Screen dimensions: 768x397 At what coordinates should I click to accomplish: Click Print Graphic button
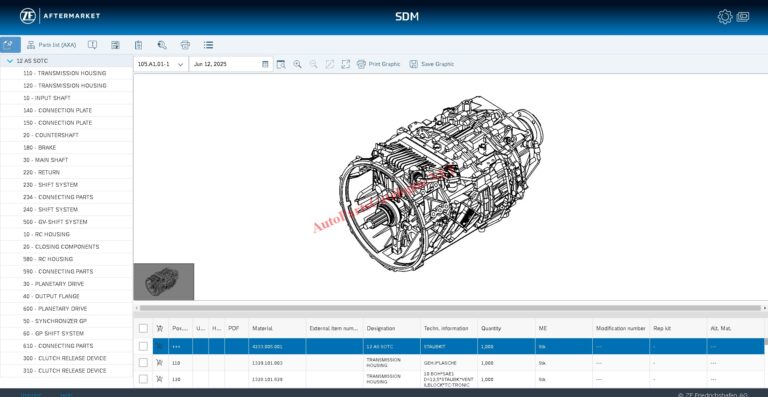(379, 64)
